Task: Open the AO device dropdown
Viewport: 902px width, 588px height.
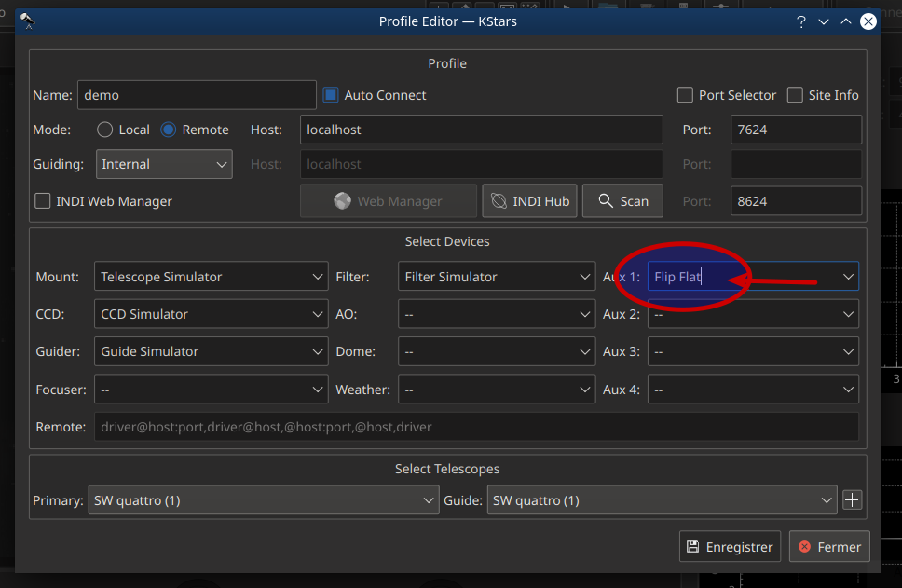Action: (x=497, y=314)
